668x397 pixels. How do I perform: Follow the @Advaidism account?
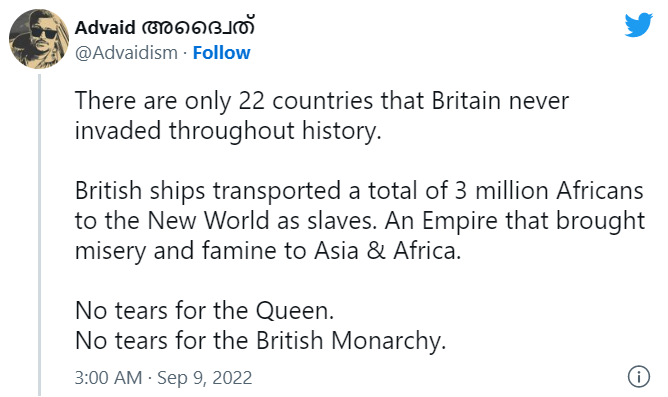pos(222,53)
